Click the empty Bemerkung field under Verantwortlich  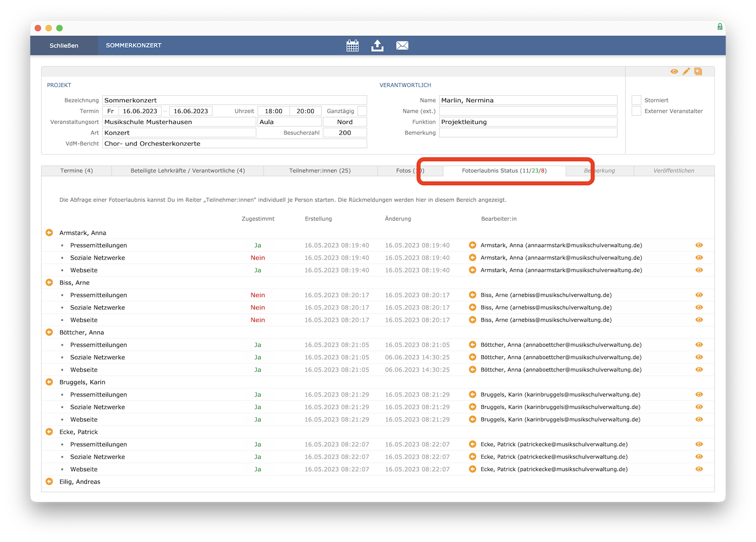tap(528, 133)
